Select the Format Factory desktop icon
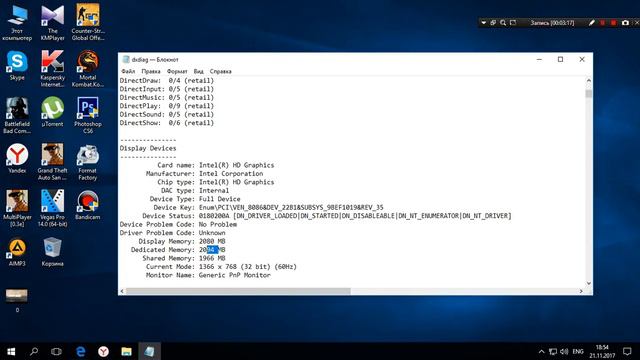This screenshot has height=360, width=640. coord(88,162)
